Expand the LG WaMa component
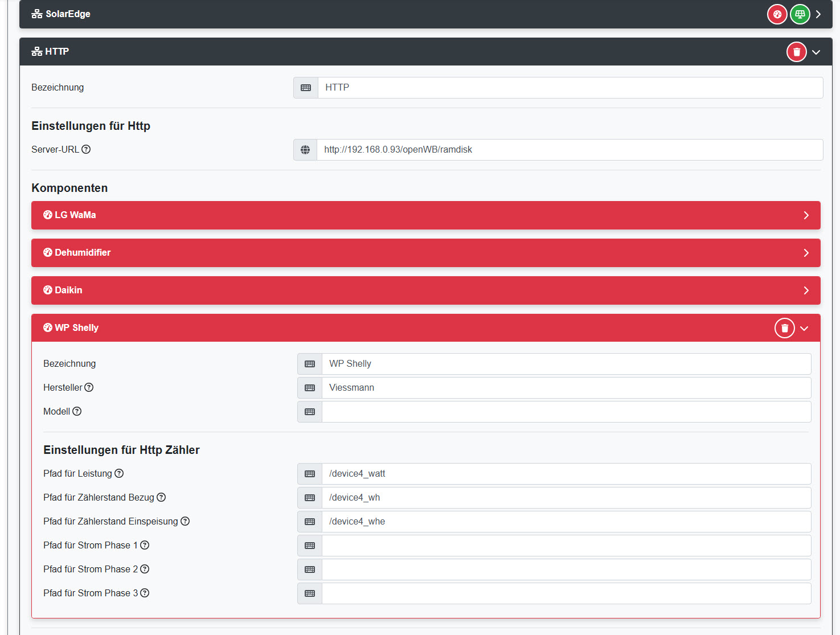This screenshot has height=635, width=840. (x=806, y=215)
